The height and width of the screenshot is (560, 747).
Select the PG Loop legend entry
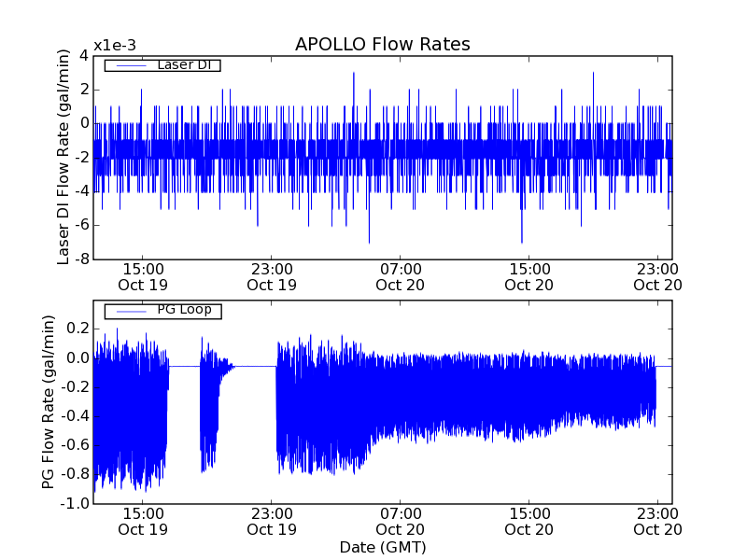[184, 310]
